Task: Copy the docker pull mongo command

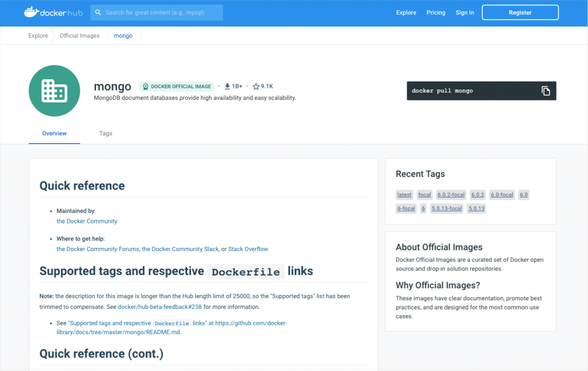Action: pos(546,91)
